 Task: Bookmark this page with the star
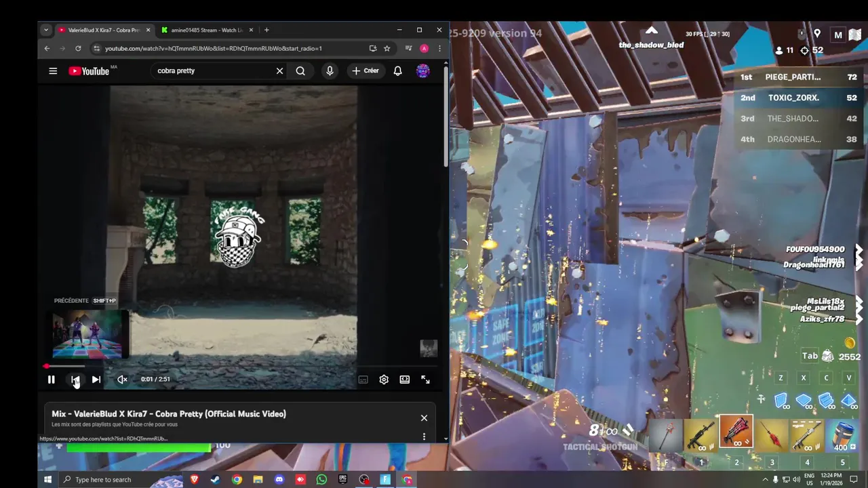click(x=387, y=48)
